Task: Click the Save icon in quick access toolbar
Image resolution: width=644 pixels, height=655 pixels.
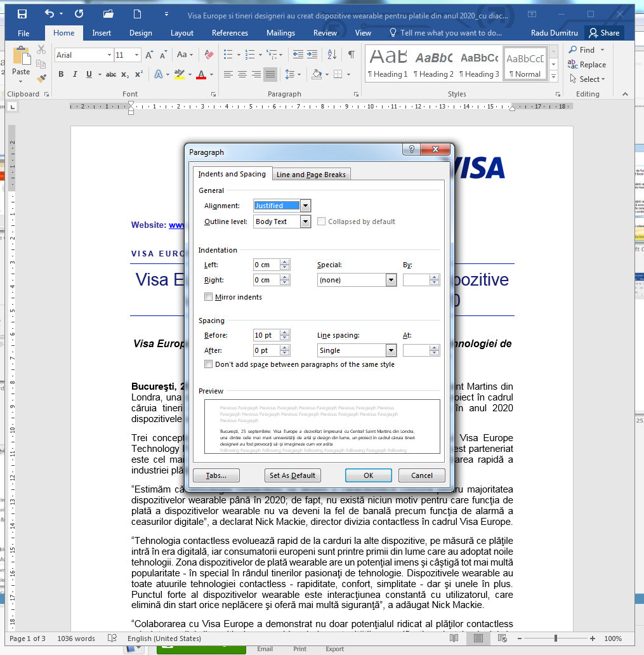Action: tap(22, 14)
